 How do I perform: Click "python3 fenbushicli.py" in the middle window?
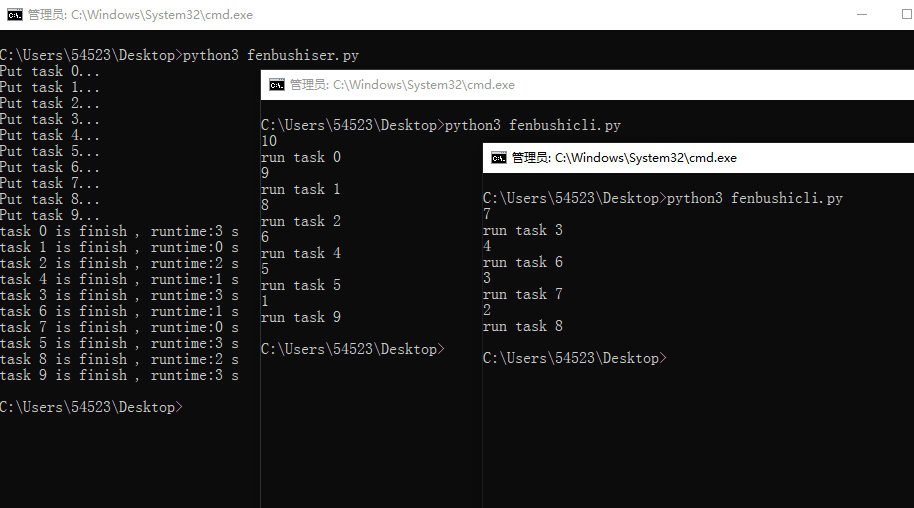tap(532, 125)
